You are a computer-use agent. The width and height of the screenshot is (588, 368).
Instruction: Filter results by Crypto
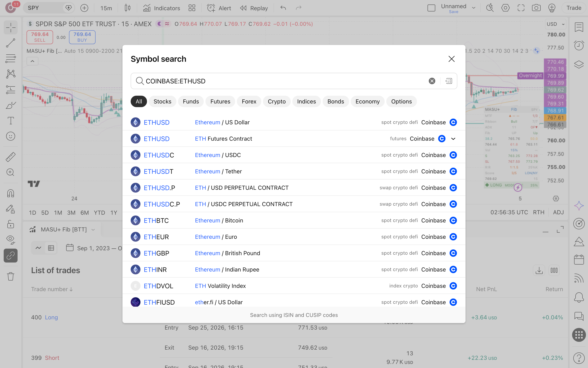click(x=276, y=101)
